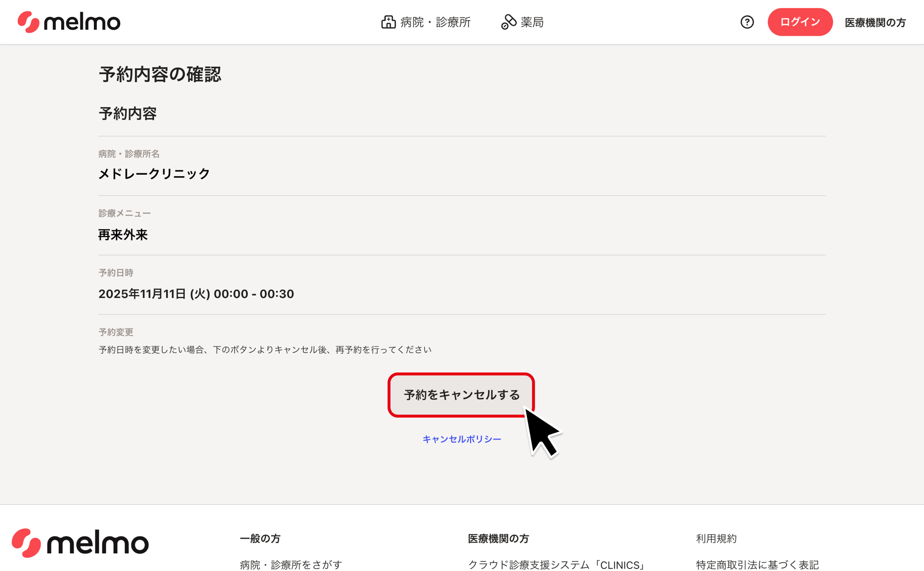Open 病院・診療所 navigation item
Image resolution: width=924 pixels, height=571 pixels.
pyautogui.click(x=435, y=22)
